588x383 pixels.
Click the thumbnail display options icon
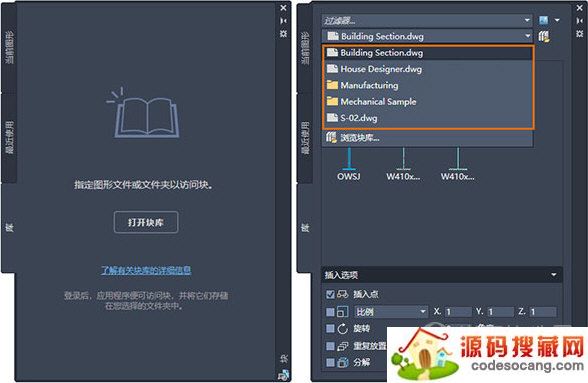pyautogui.click(x=543, y=20)
